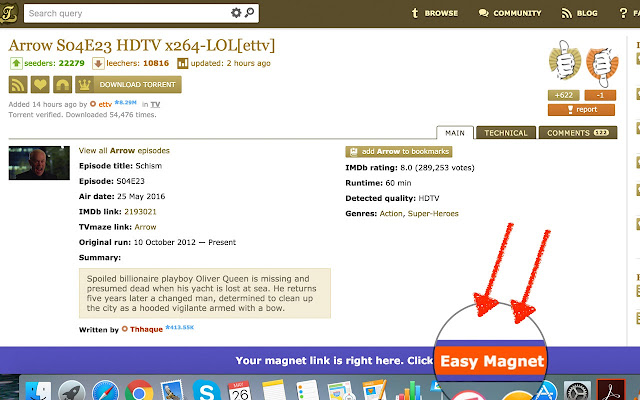
Task: Click the RSS feed icon button
Action: click(x=18, y=84)
